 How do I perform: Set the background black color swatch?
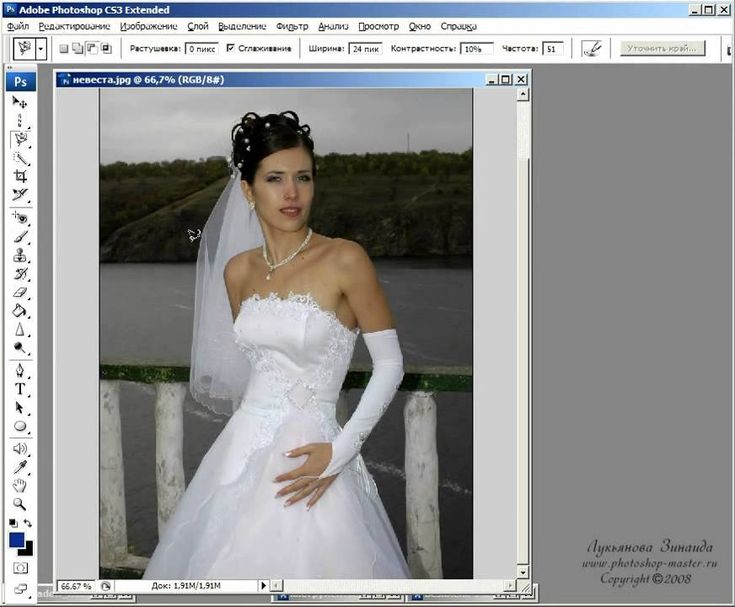pyautogui.click(x=27, y=550)
